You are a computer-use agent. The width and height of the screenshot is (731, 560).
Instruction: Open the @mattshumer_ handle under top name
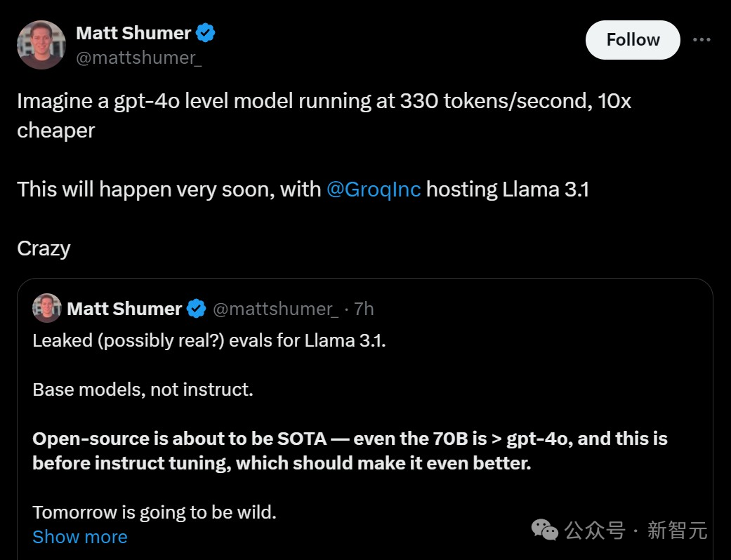point(139,58)
